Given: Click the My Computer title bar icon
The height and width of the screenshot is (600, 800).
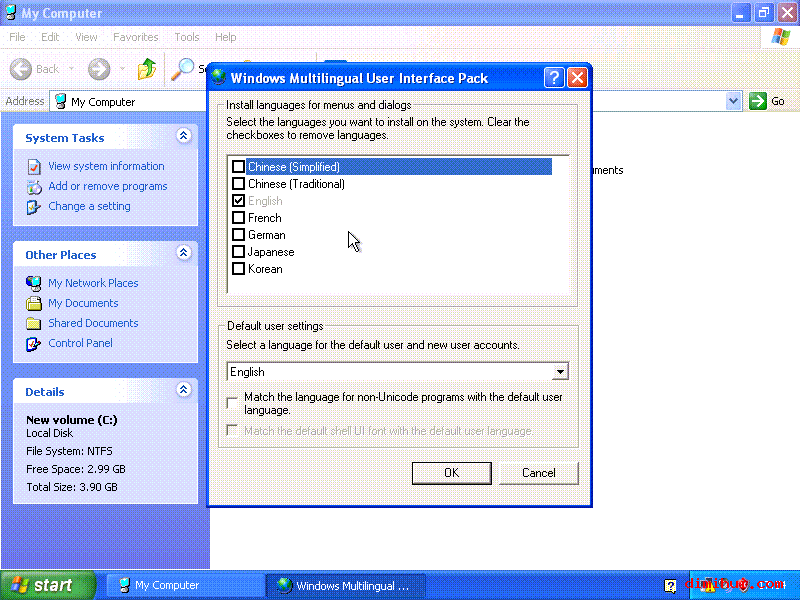Looking at the screenshot, I should click(x=11, y=13).
